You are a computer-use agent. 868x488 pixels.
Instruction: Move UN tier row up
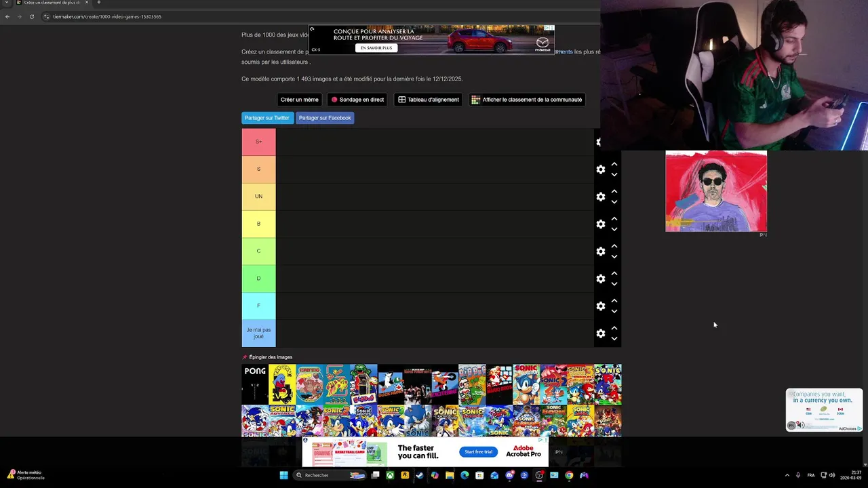[614, 191]
